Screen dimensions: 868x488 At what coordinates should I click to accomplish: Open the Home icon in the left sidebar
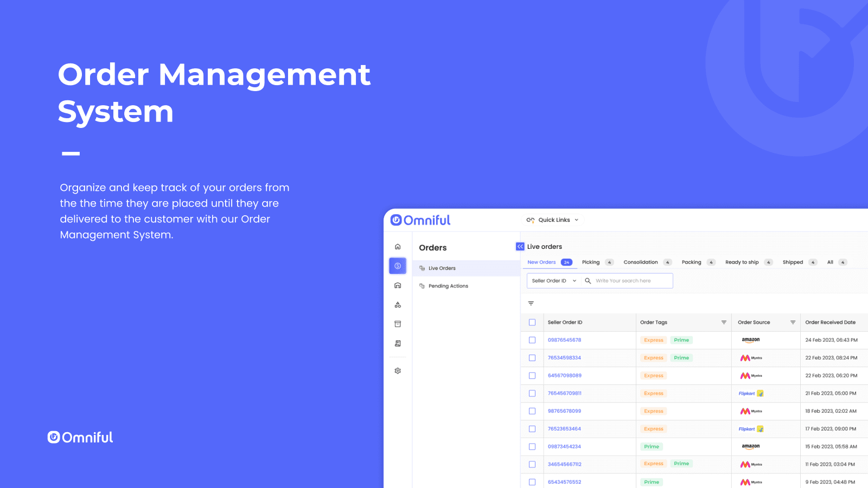point(398,246)
